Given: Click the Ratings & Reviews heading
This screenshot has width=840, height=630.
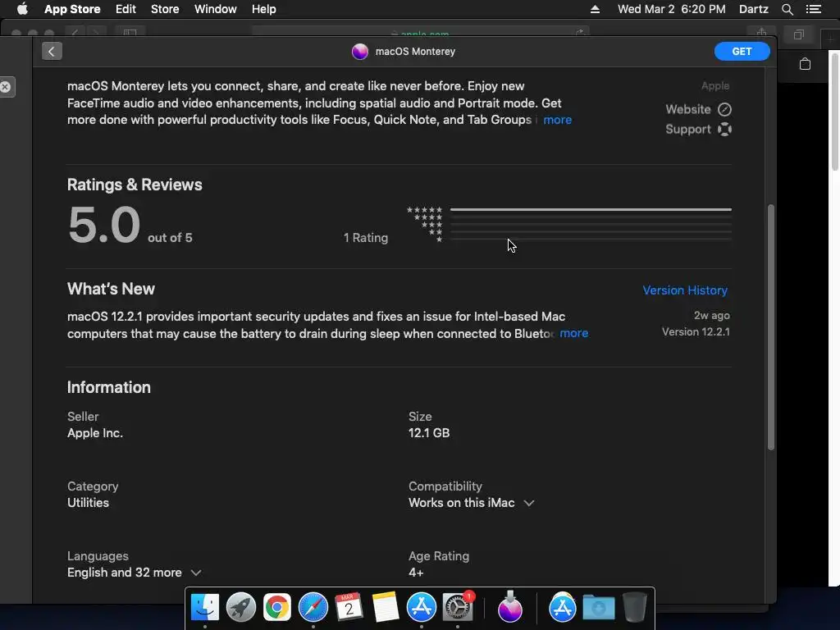Looking at the screenshot, I should 135,185.
